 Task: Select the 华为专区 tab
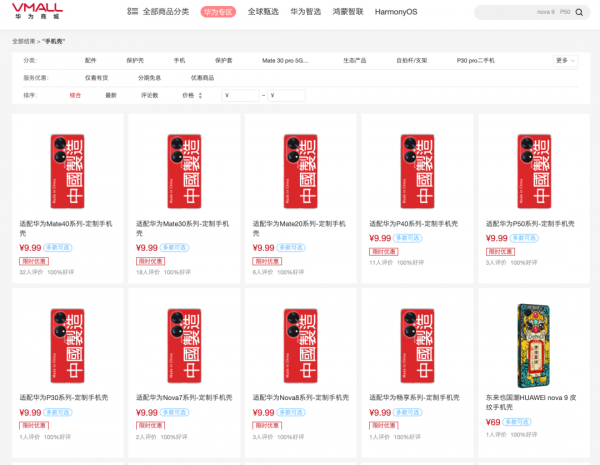218,12
